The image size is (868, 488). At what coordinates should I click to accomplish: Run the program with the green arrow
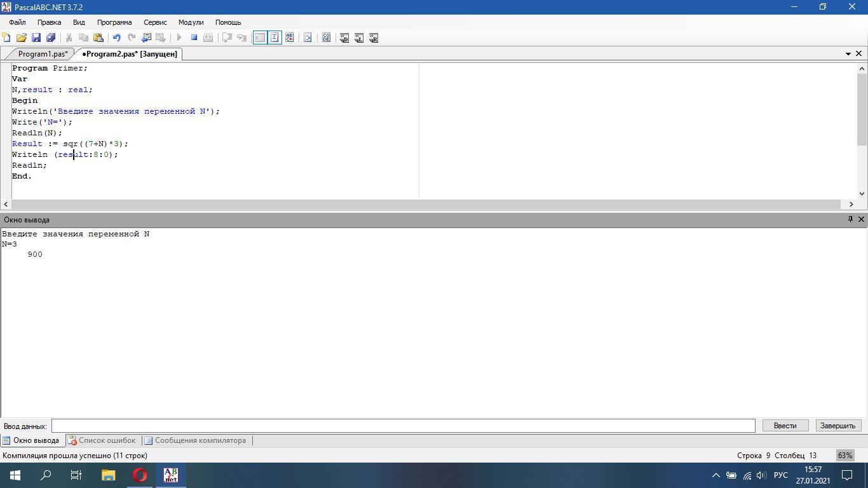point(179,37)
